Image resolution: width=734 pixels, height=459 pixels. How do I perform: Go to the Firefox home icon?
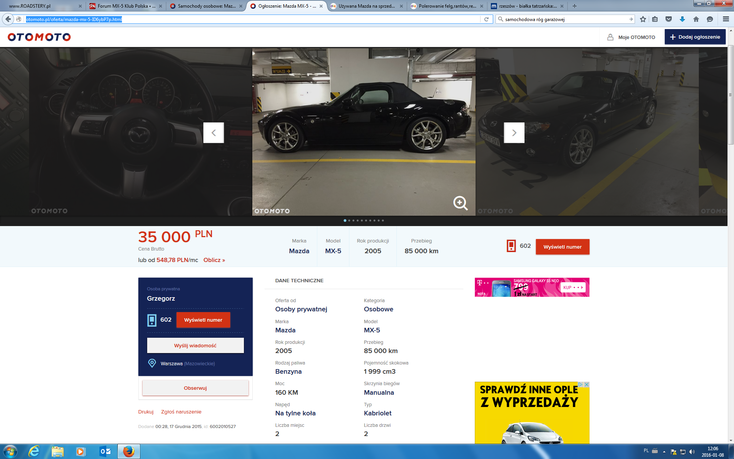[696, 19]
